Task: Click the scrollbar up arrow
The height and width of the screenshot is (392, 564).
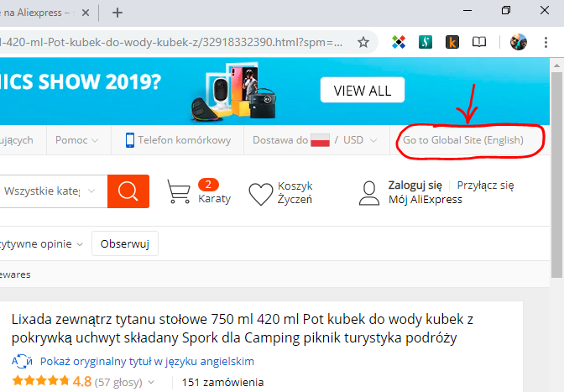Action: (x=556, y=65)
